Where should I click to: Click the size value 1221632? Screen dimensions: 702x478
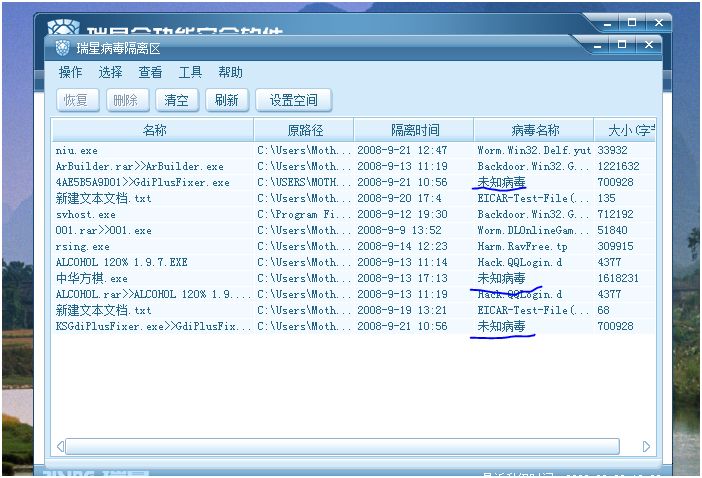[618, 166]
